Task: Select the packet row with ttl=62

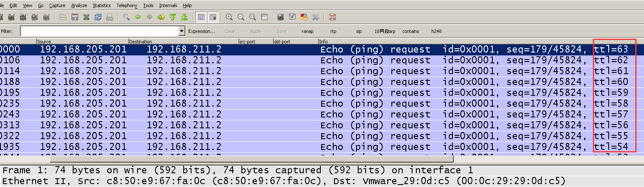Action: 322,60
